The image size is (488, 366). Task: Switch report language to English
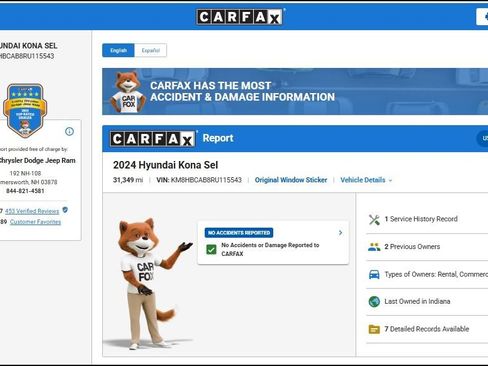click(x=118, y=50)
